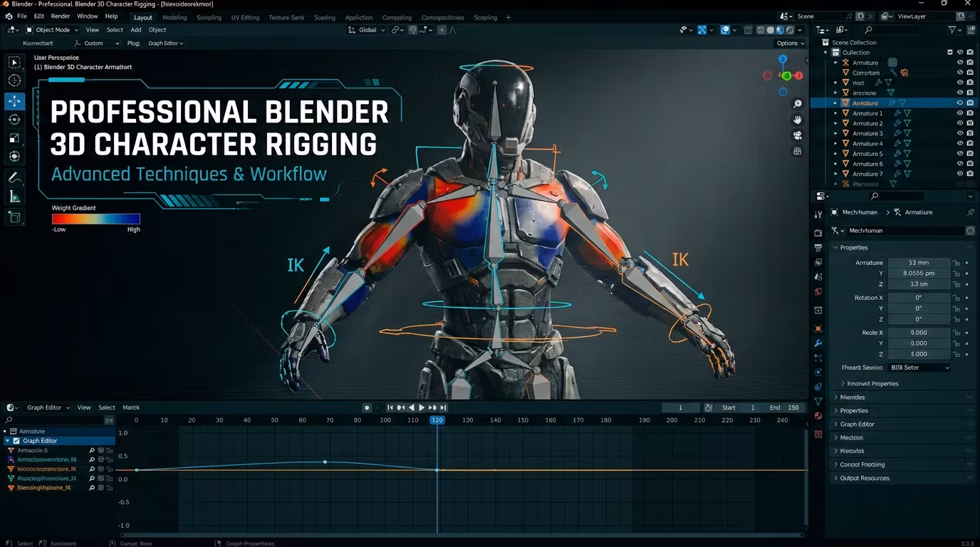The height and width of the screenshot is (547, 980).
Task: Switch perspective with the grid icon
Action: click(x=798, y=151)
